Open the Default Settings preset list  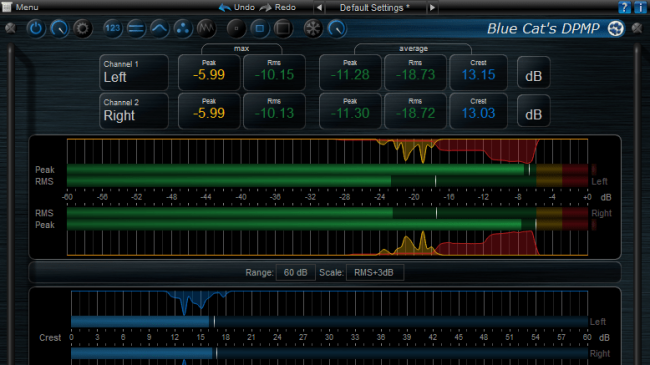tap(375, 7)
